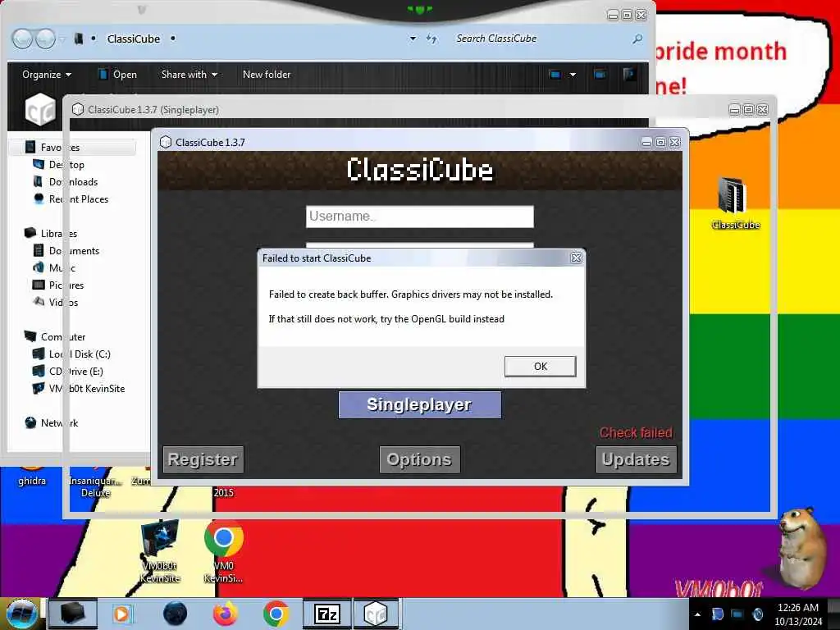Expand the Share with dropdown
This screenshot has height=630, width=840.
(x=189, y=75)
